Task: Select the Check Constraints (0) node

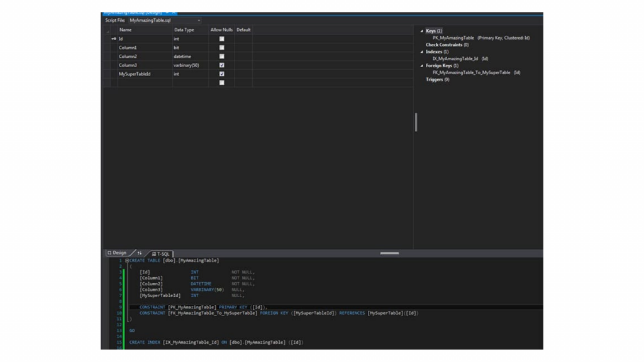Action: pyautogui.click(x=447, y=45)
